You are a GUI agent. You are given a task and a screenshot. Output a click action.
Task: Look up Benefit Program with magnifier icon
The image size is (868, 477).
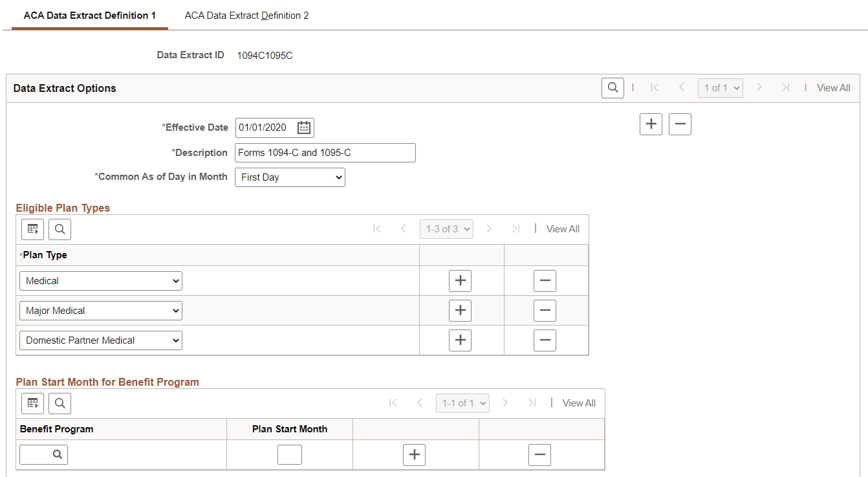point(58,455)
